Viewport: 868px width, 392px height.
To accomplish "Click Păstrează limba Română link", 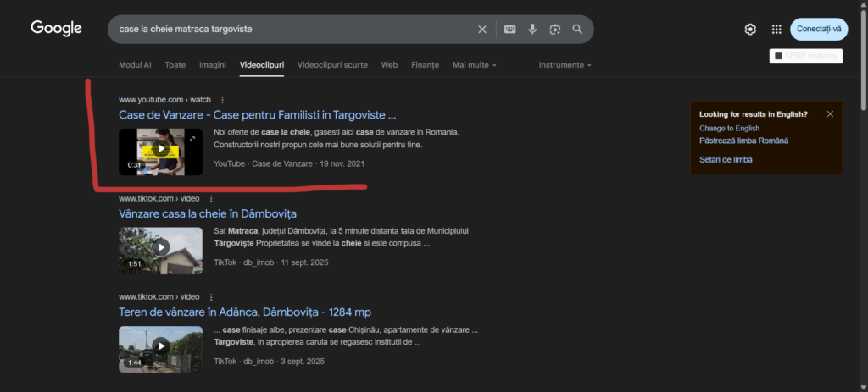I will click(x=744, y=141).
